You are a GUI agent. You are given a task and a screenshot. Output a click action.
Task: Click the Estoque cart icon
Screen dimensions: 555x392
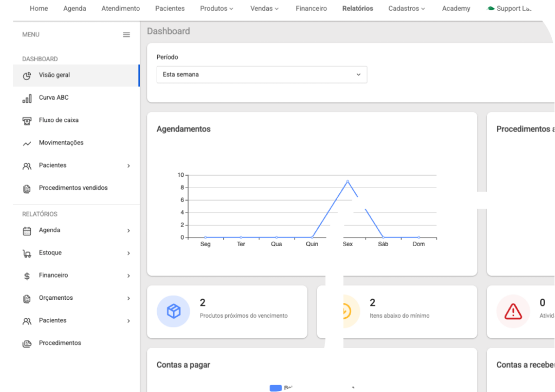(x=27, y=253)
